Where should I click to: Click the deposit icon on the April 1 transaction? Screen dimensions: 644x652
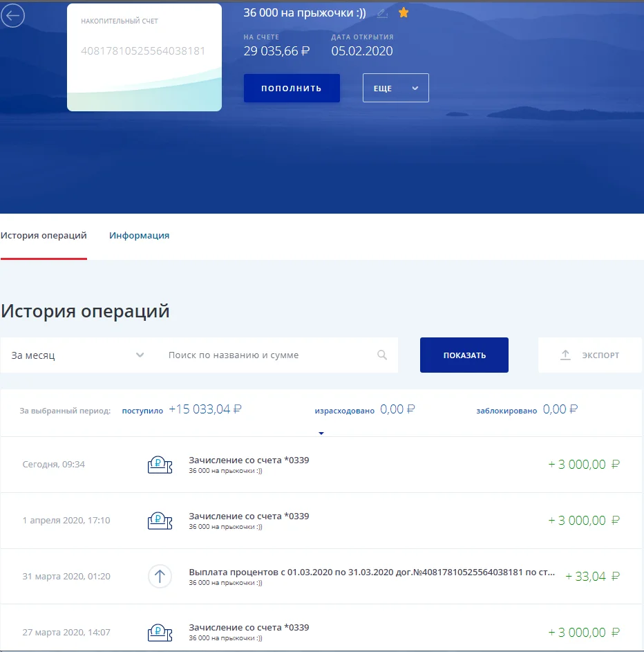160,520
